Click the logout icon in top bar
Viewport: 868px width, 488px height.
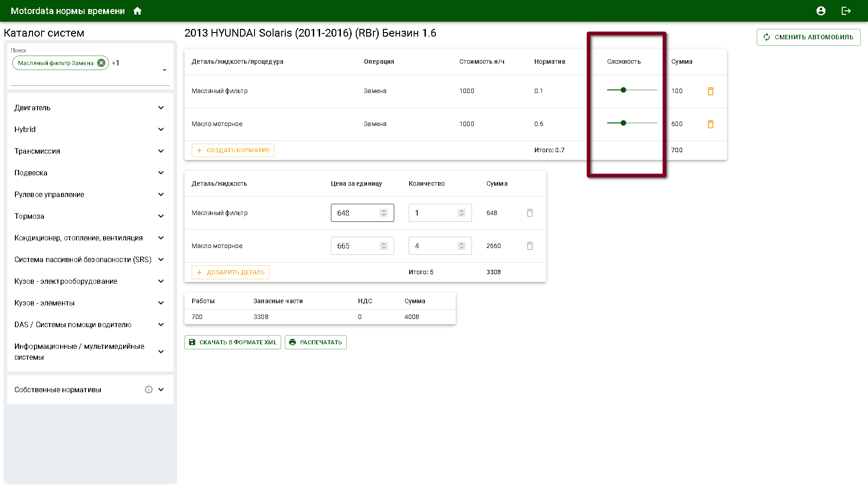coord(846,11)
